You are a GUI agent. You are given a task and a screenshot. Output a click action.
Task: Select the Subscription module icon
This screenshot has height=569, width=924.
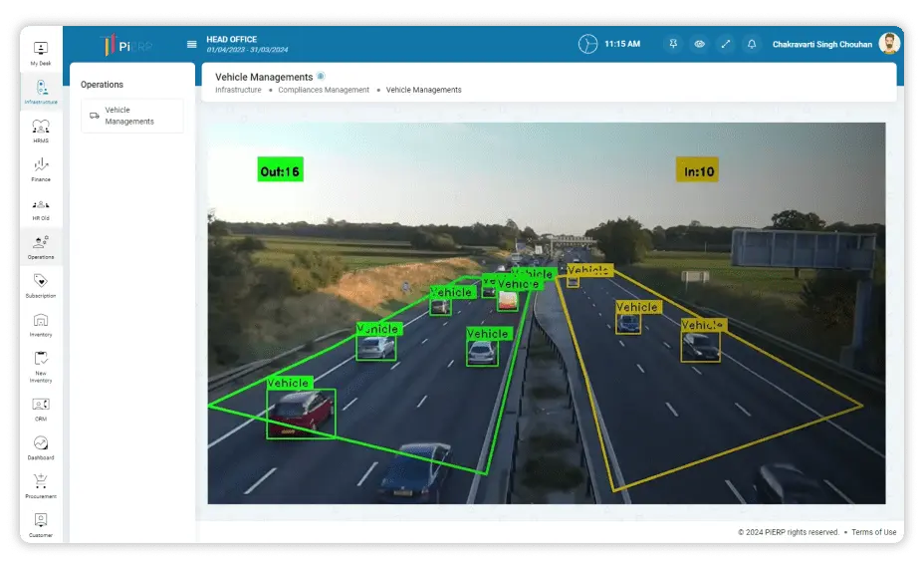(x=41, y=285)
